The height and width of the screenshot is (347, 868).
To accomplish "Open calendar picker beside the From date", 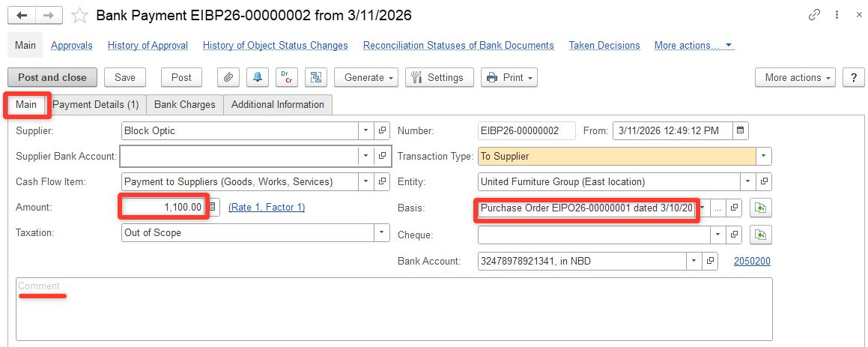I will pyautogui.click(x=740, y=130).
